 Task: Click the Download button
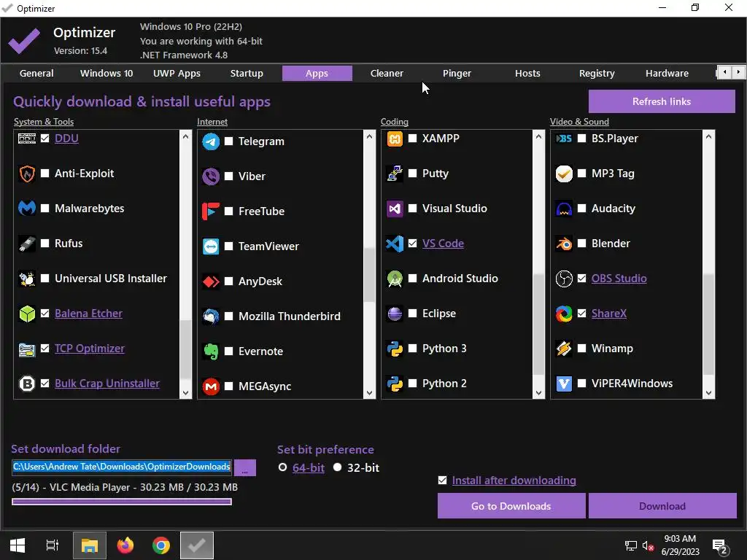(x=662, y=506)
